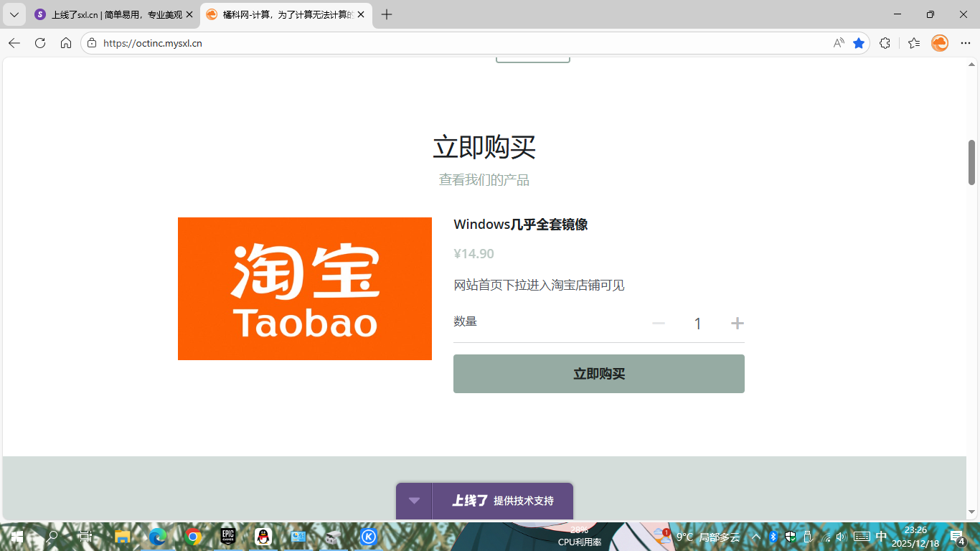This screenshot has width=980, height=551.
Task: Open taskbar search
Action: [52, 537]
